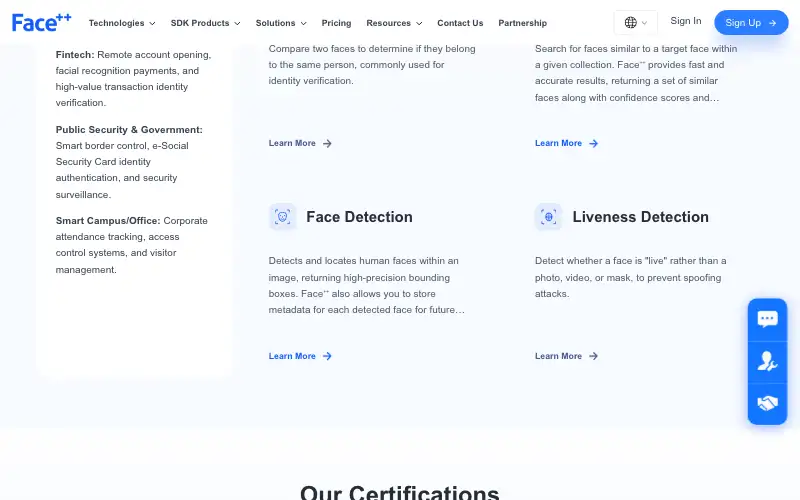Expand the language selector chevron
Viewport: 800px width, 500px height.
click(644, 23)
